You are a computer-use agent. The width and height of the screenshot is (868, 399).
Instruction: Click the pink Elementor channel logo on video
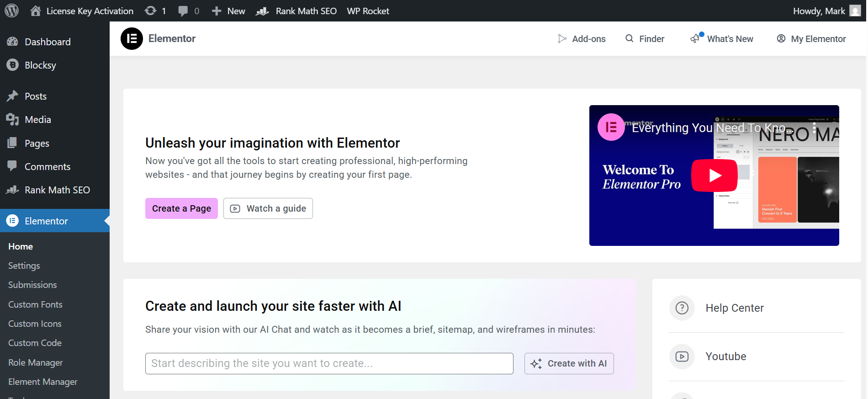611,127
